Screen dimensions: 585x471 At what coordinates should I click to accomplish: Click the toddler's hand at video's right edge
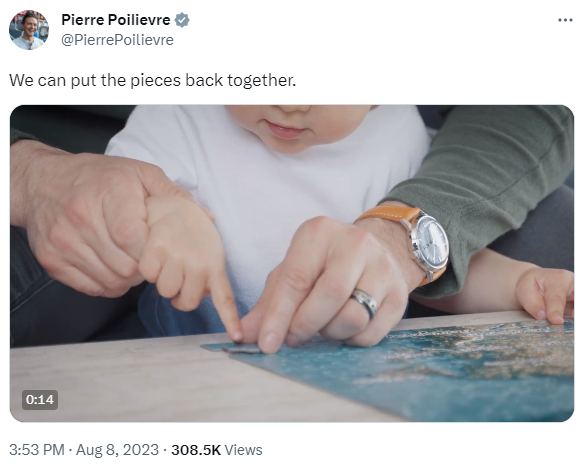pos(545,295)
